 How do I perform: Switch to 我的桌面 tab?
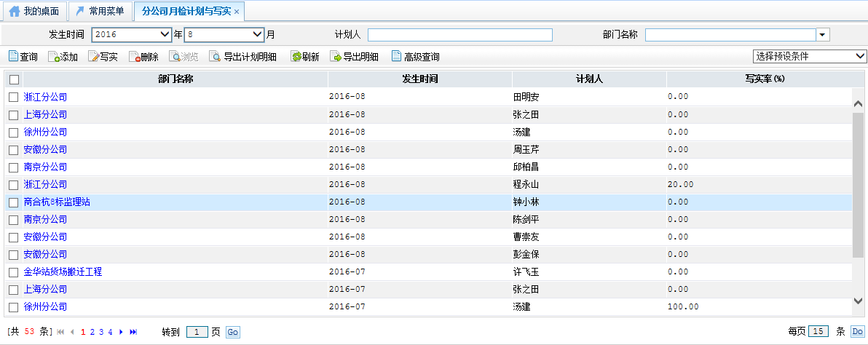click(x=34, y=11)
